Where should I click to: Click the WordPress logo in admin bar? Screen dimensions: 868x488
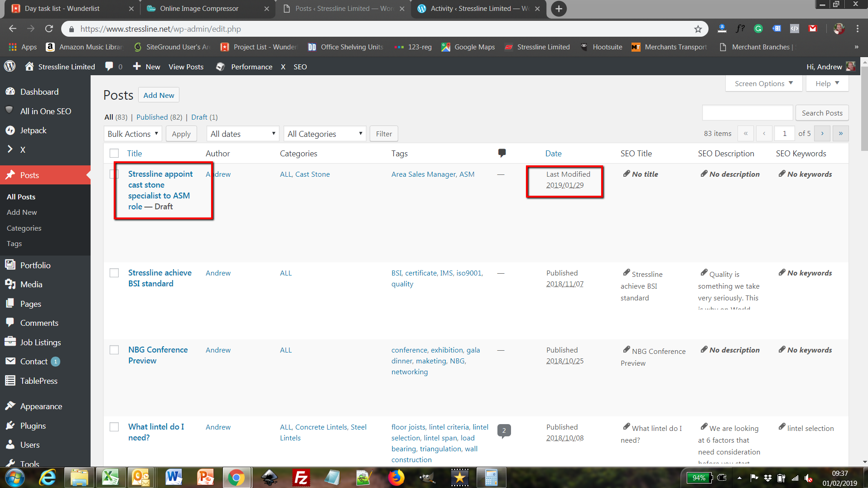(x=10, y=66)
